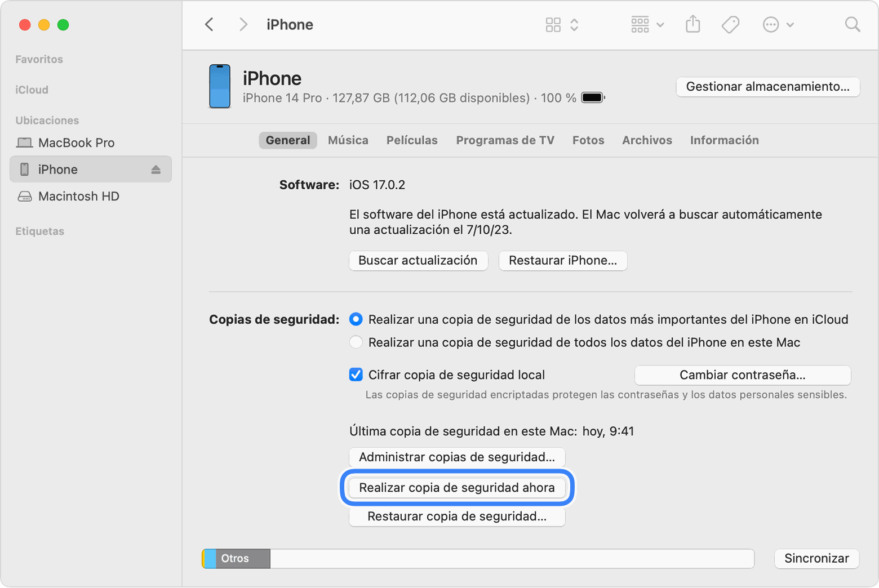
Task: Select the iPhone sidebar row
Action: tap(91, 170)
